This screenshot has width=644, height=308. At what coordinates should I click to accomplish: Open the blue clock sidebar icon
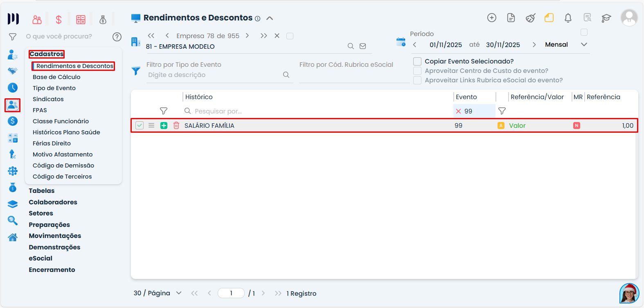pyautogui.click(x=13, y=88)
